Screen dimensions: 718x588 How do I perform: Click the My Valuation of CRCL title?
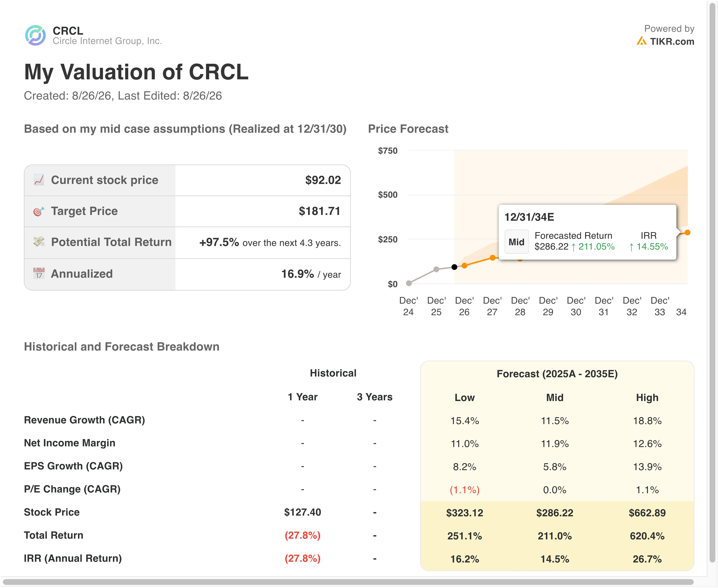[x=136, y=72]
